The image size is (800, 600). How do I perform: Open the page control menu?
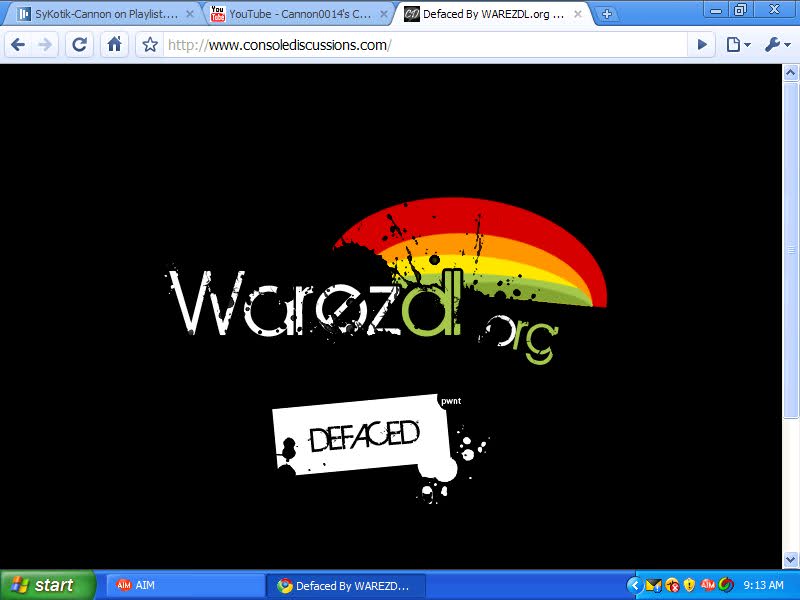pyautogui.click(x=738, y=45)
